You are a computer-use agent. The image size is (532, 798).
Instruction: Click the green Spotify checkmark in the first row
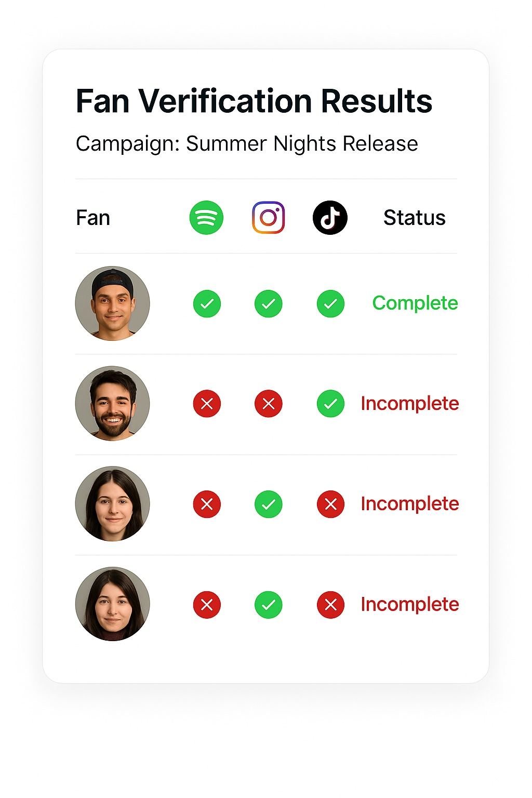click(206, 303)
